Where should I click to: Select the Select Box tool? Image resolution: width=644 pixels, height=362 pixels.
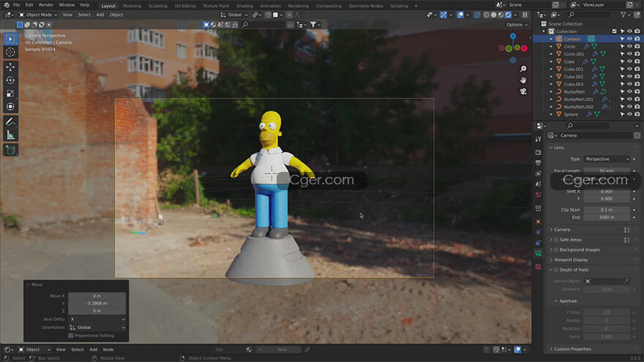[x=10, y=39]
